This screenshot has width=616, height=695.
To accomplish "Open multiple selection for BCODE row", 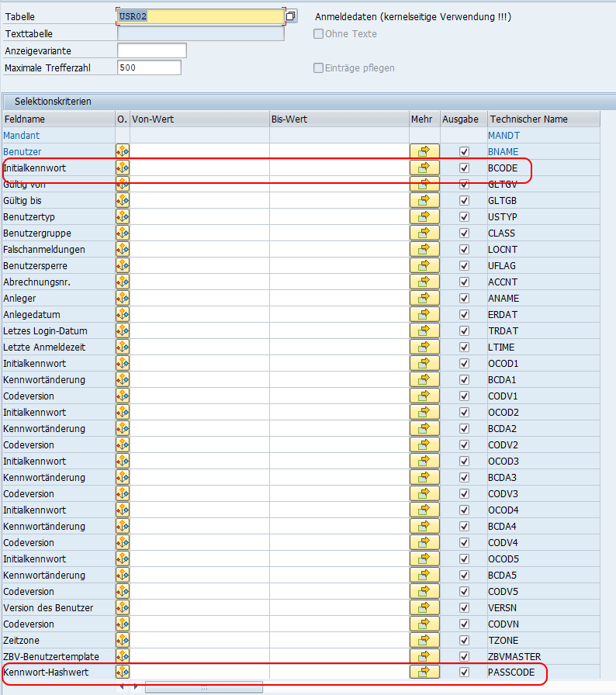I will [x=424, y=168].
